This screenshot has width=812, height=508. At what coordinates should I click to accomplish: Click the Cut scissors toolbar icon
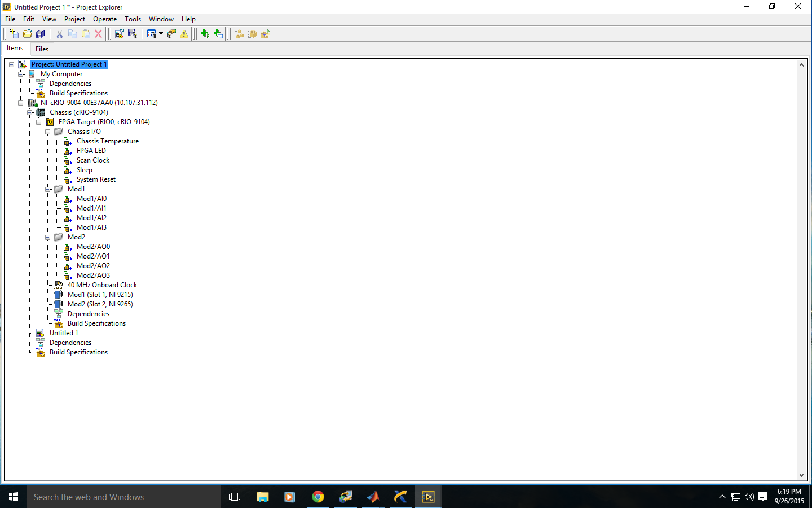click(x=59, y=34)
